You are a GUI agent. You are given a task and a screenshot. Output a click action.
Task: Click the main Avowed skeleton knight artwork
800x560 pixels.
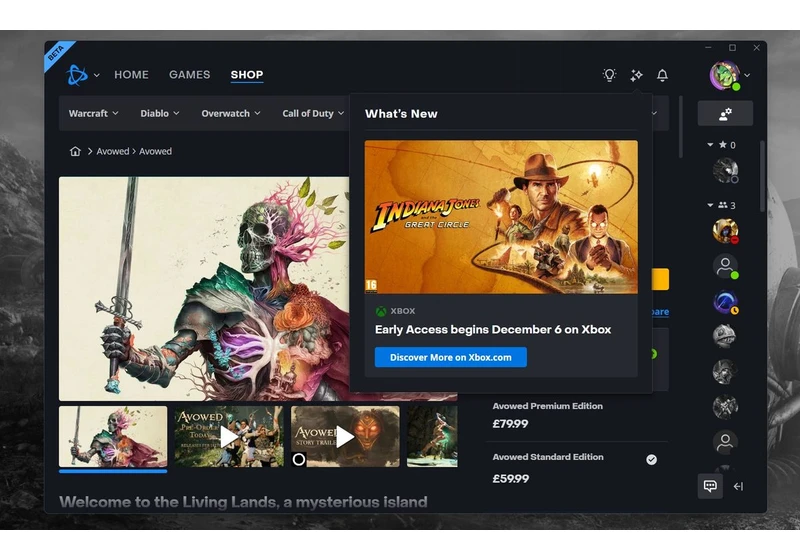click(x=204, y=289)
